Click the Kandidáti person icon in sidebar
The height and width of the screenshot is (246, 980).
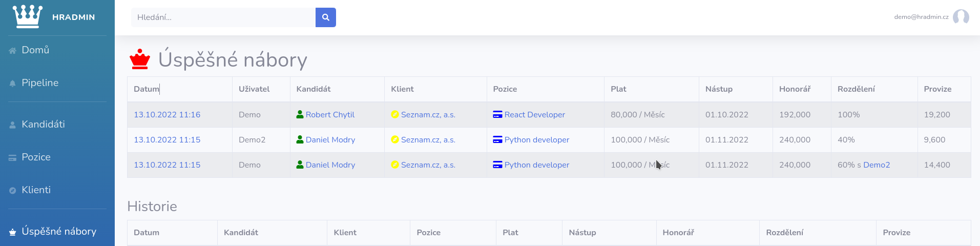click(x=13, y=125)
